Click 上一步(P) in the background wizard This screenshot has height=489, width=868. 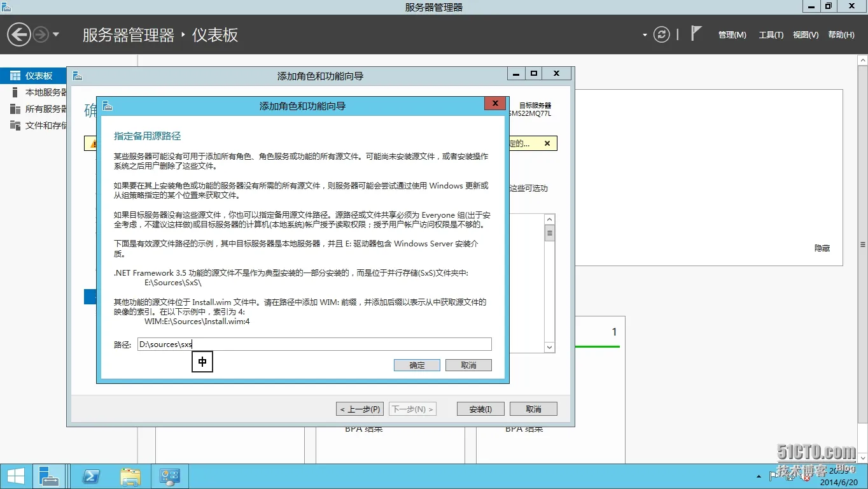pos(360,409)
